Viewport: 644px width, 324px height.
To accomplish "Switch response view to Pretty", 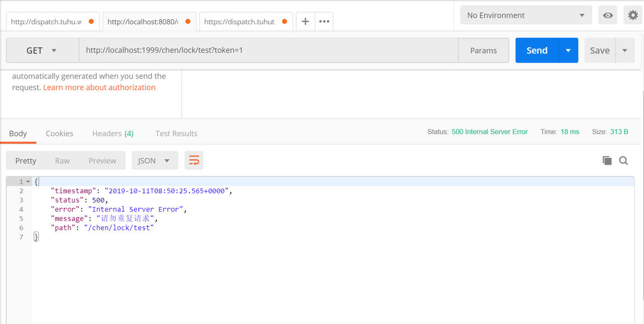I will [26, 160].
